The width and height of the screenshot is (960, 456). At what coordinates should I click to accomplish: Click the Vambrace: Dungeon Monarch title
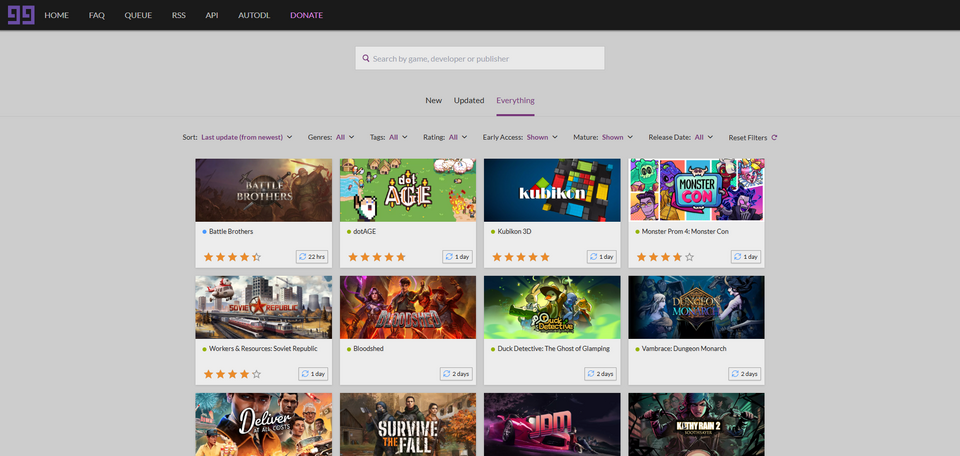(684, 349)
